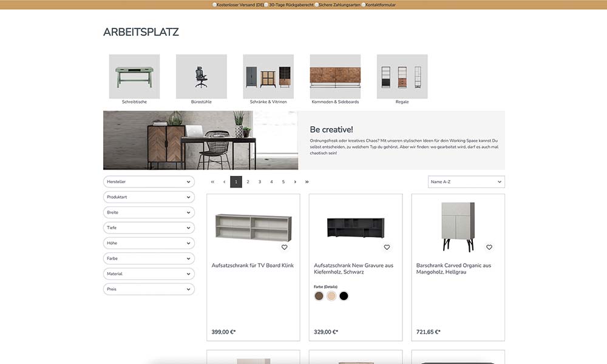Open the Breite filter dropdown
The height and width of the screenshot is (364, 607).
149,212
